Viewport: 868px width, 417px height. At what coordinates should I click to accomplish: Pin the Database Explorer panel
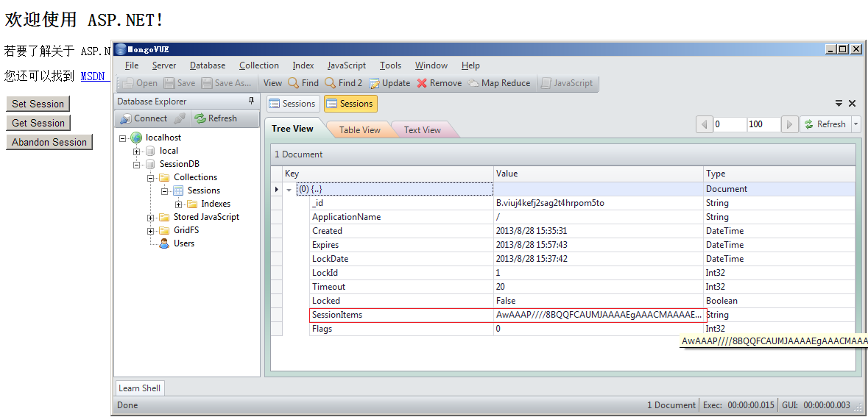pos(251,101)
